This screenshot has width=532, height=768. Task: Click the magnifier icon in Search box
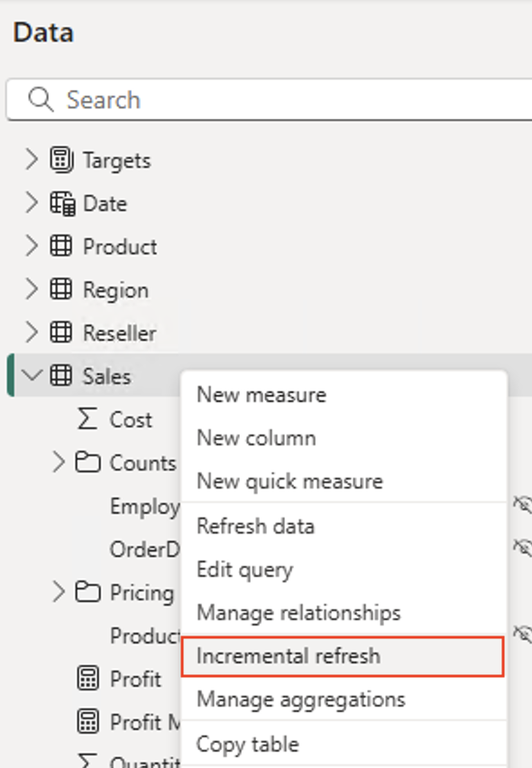click(41, 99)
